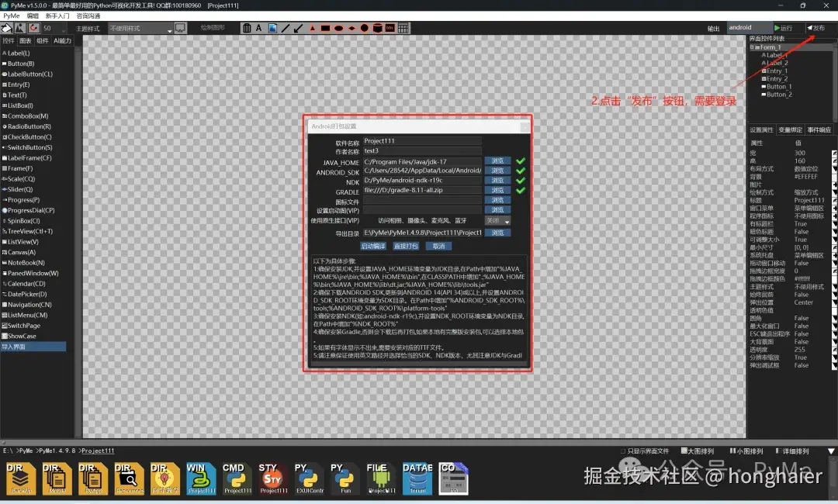Open the PY EXUIContr file icon

coord(310,478)
